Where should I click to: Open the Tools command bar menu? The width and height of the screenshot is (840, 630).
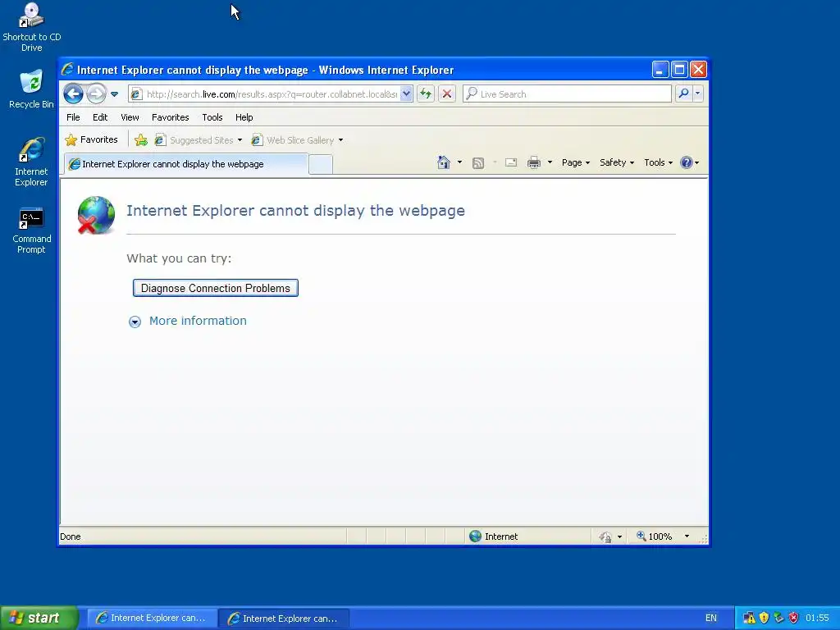pyautogui.click(x=658, y=162)
